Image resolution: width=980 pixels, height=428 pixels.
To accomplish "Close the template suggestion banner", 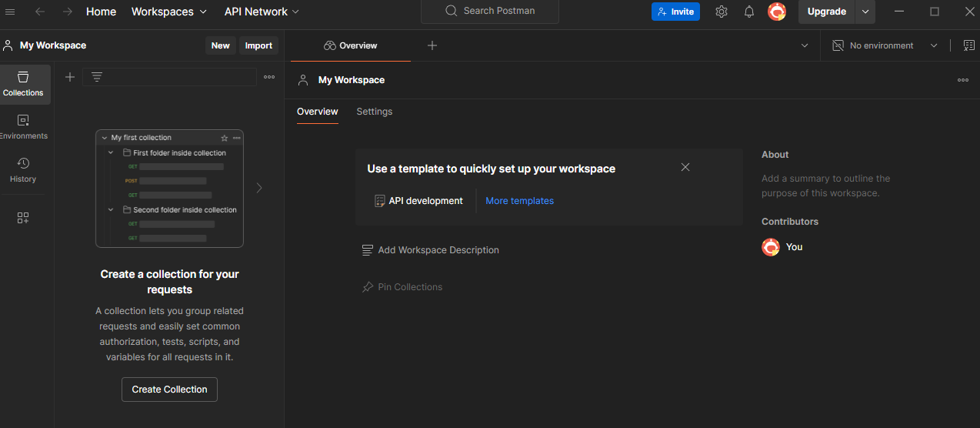I will [685, 167].
